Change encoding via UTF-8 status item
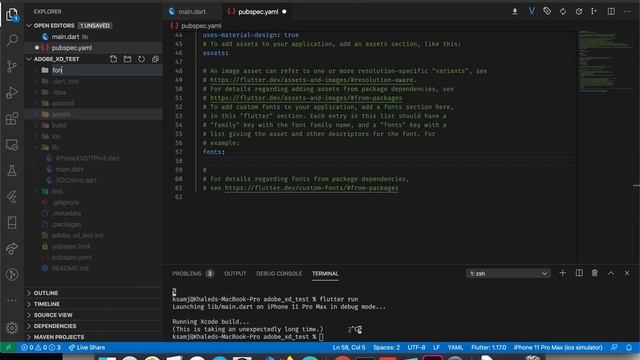Image resolution: width=640 pixels, height=360 pixels. (x=416, y=348)
